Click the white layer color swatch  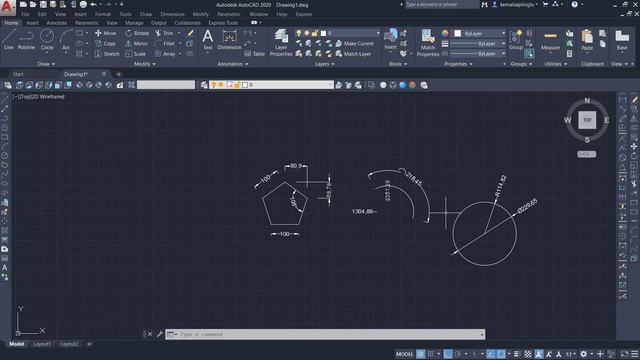[323, 33]
